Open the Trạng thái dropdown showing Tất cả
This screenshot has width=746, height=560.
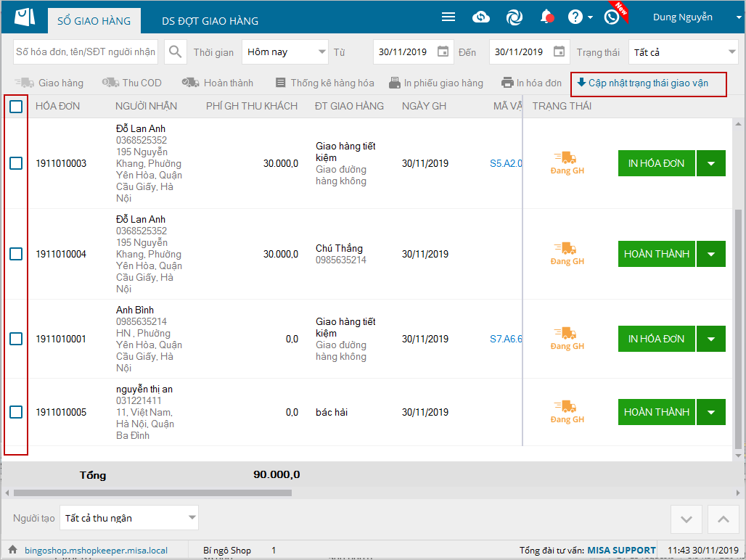tap(684, 52)
